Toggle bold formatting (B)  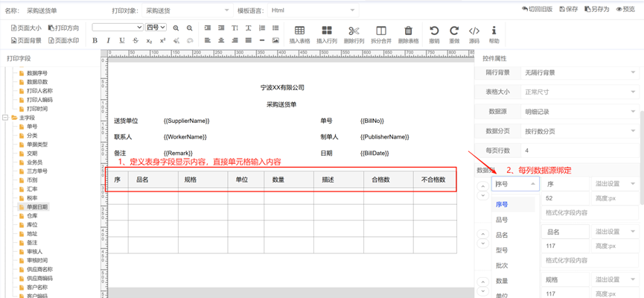[95, 40]
